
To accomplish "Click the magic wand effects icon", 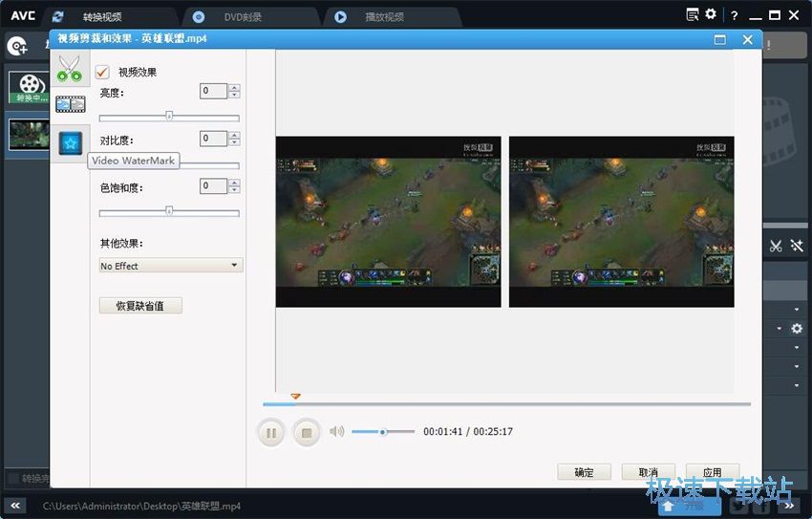I will (x=797, y=246).
